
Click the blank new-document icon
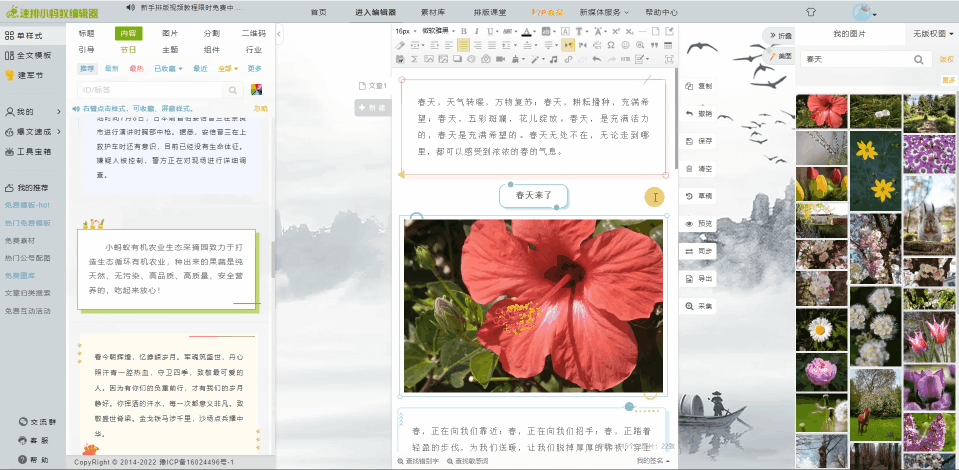pos(656,31)
